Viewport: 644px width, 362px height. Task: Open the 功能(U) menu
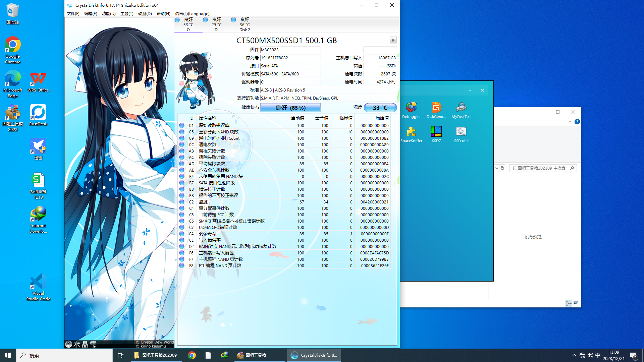click(109, 13)
